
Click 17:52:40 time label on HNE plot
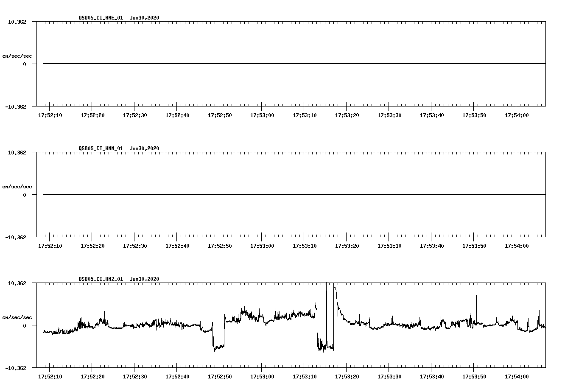[x=177, y=115]
